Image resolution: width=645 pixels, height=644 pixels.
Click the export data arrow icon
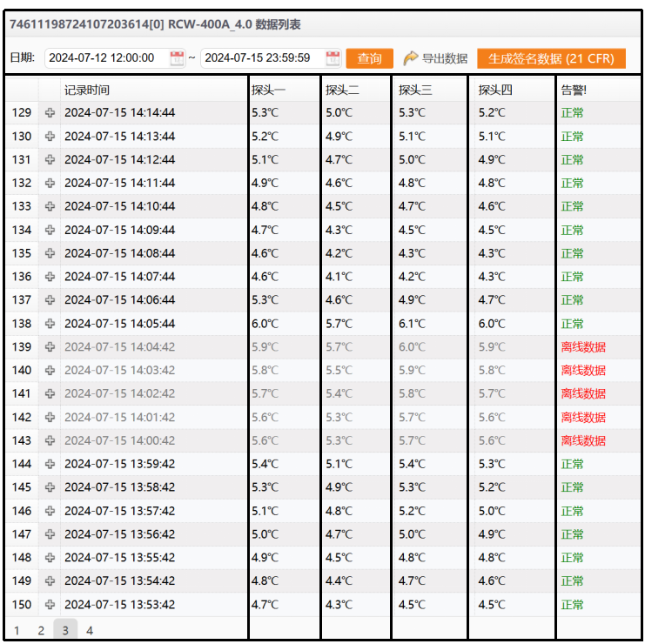[x=411, y=58]
